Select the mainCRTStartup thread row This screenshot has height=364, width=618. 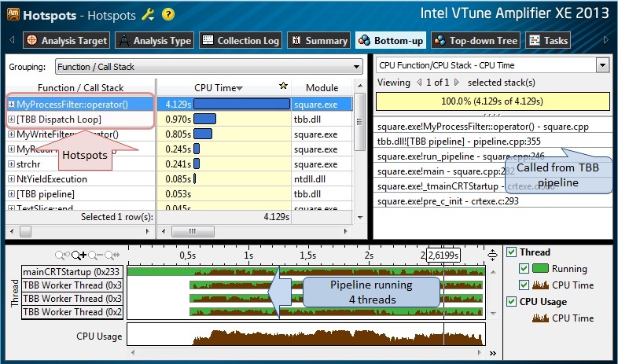point(72,272)
